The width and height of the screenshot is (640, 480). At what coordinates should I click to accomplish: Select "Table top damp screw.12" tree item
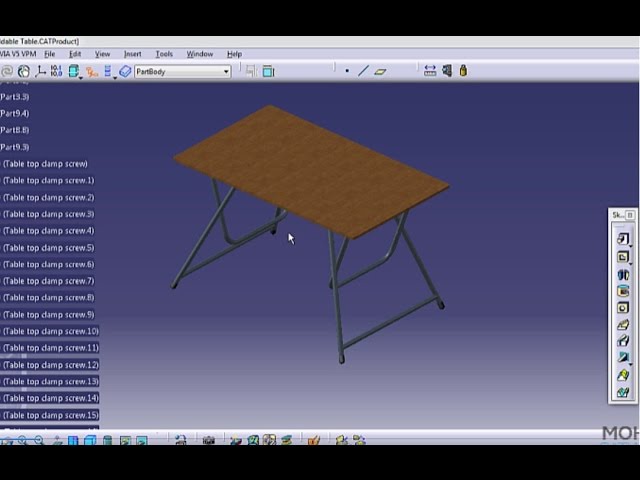coord(50,364)
